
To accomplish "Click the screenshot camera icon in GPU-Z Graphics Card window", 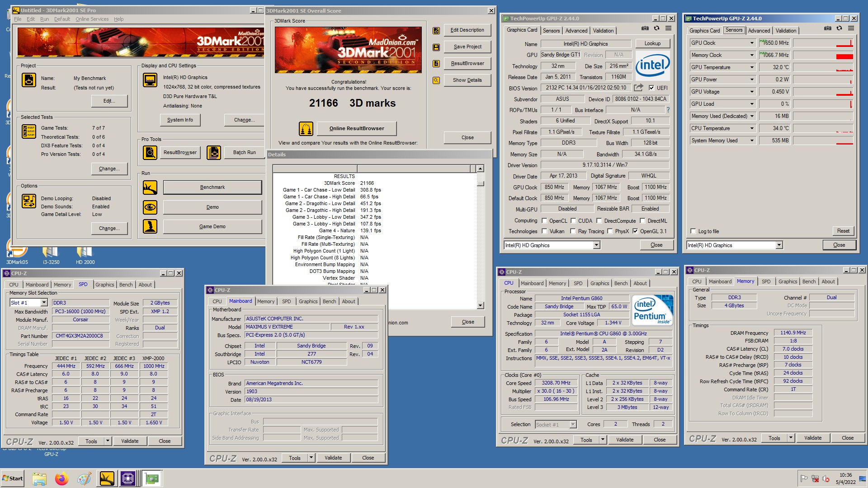I will 645,28.
